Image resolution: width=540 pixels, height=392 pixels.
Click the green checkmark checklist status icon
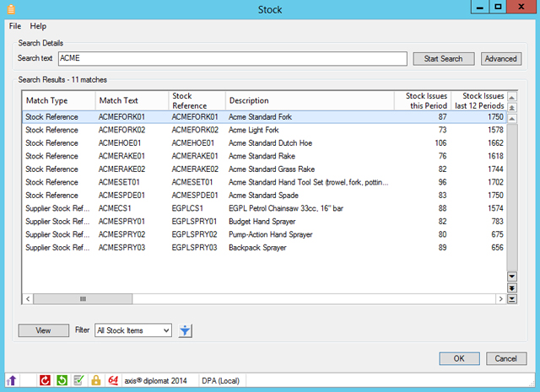(78, 380)
